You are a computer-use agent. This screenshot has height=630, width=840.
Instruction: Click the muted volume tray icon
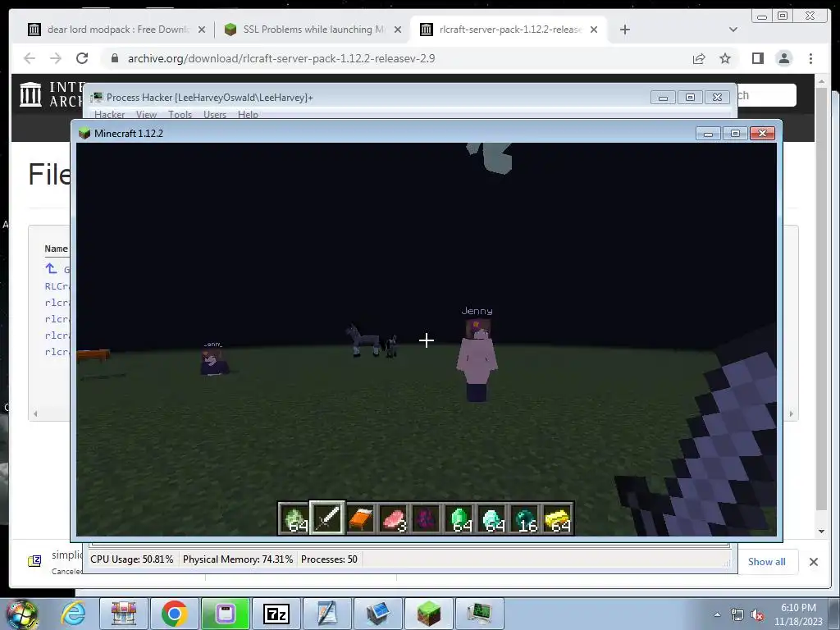tap(757, 615)
